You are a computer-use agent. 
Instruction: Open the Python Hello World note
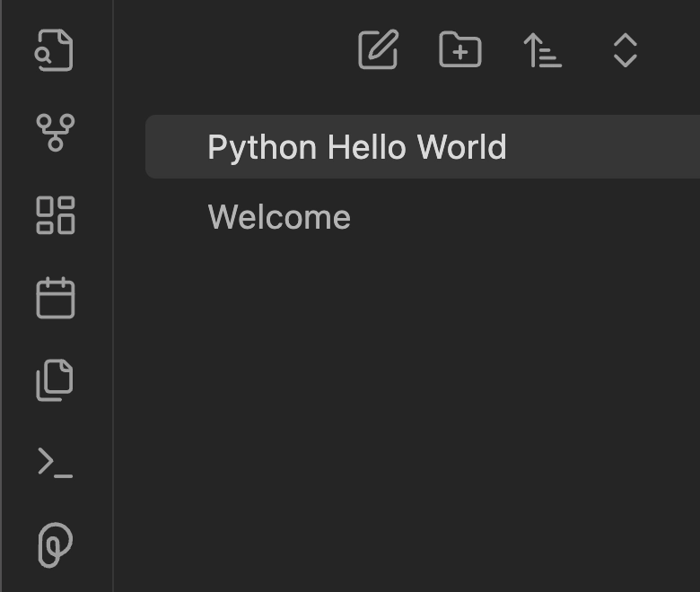(x=356, y=147)
